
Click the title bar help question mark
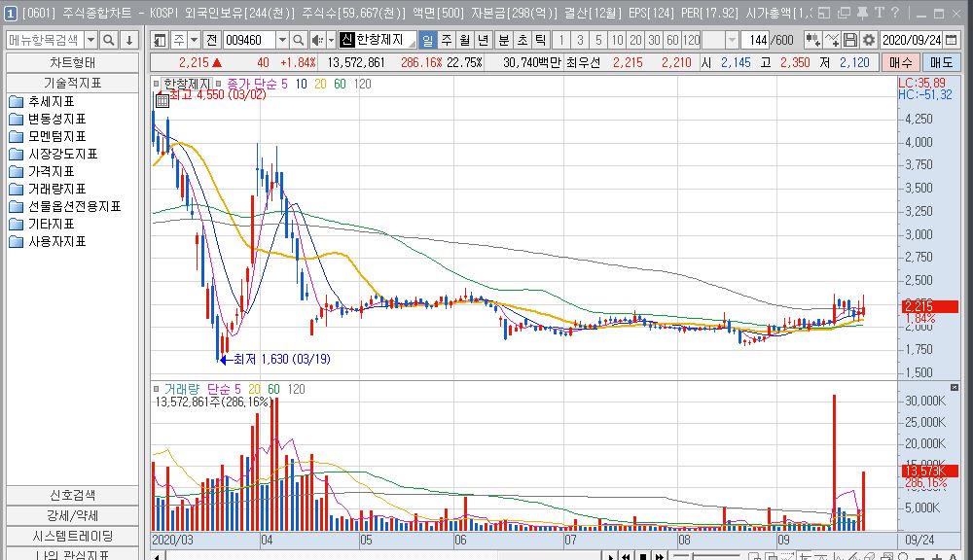(x=895, y=13)
